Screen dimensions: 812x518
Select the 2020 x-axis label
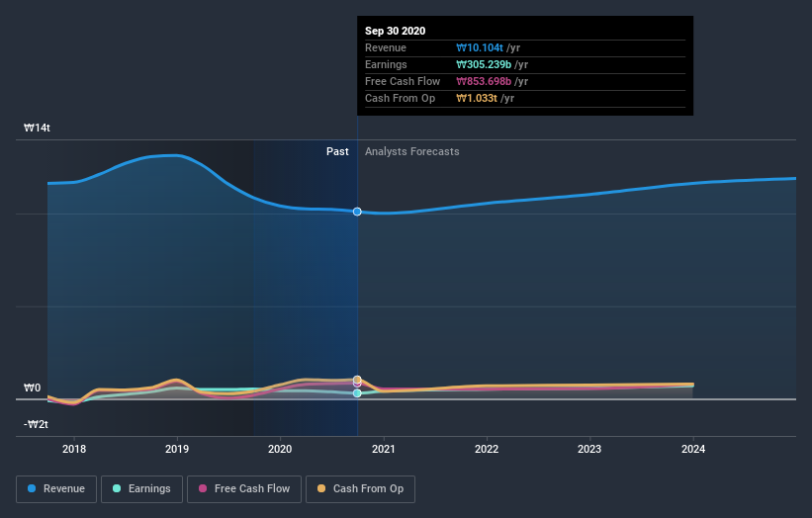coord(280,449)
